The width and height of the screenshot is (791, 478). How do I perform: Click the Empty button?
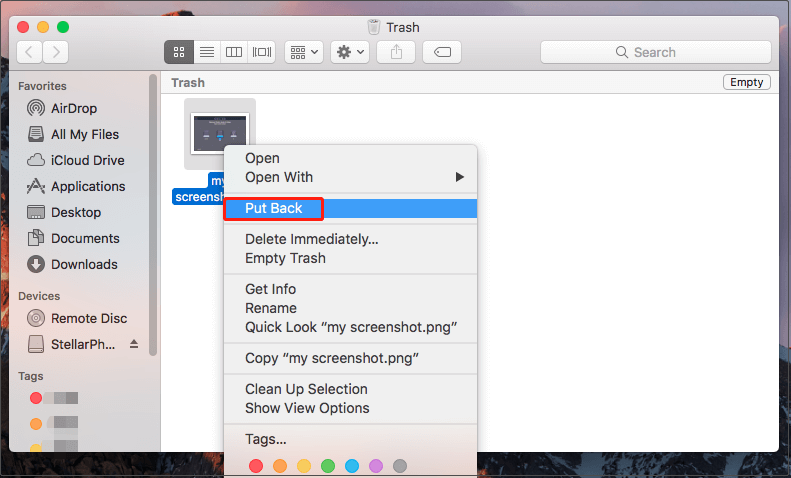point(747,82)
